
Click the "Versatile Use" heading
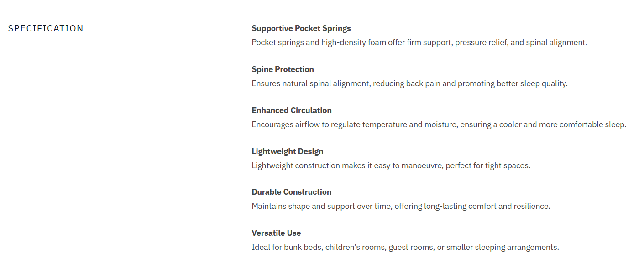tap(276, 233)
